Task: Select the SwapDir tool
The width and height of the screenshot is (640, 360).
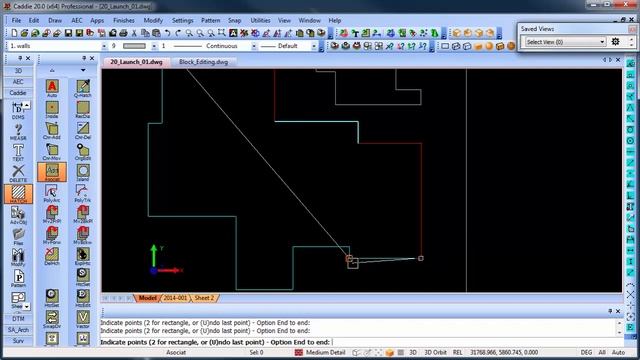Action: pyautogui.click(x=52, y=319)
